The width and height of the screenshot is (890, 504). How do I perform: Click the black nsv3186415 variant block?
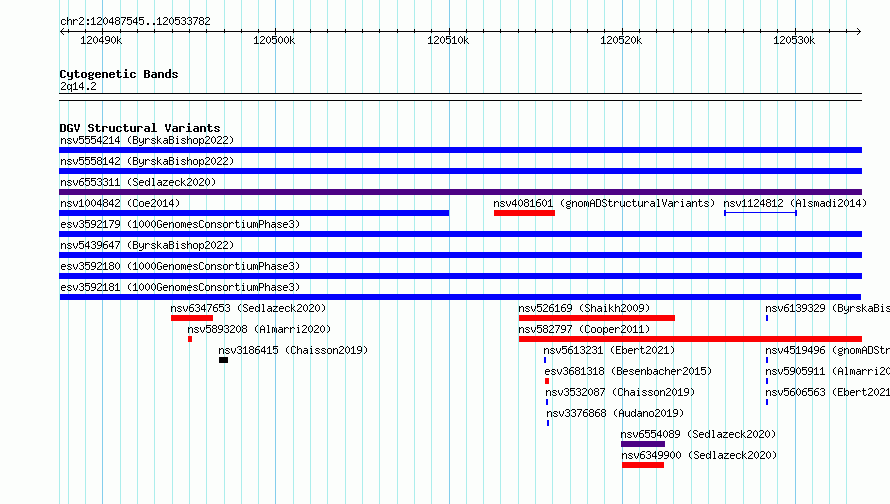(224, 360)
